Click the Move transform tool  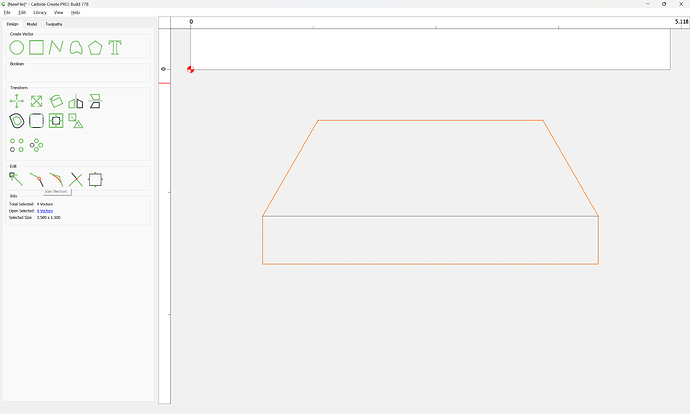(x=17, y=101)
